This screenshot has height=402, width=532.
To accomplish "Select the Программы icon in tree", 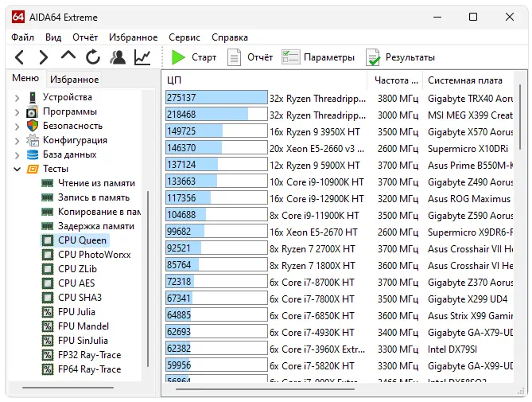I will 33,111.
